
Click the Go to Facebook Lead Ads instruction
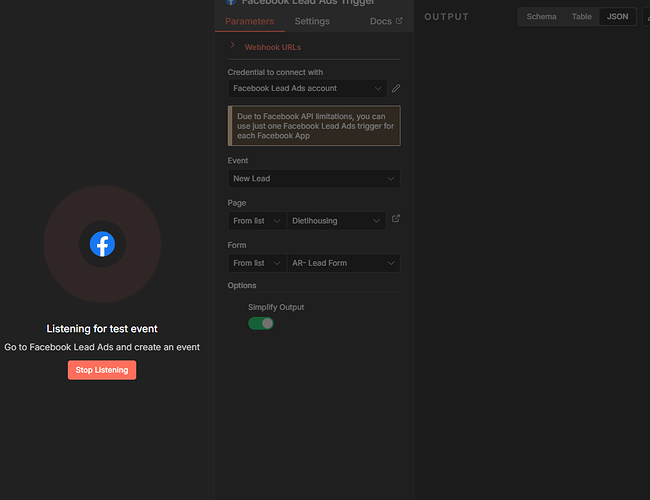[102, 347]
